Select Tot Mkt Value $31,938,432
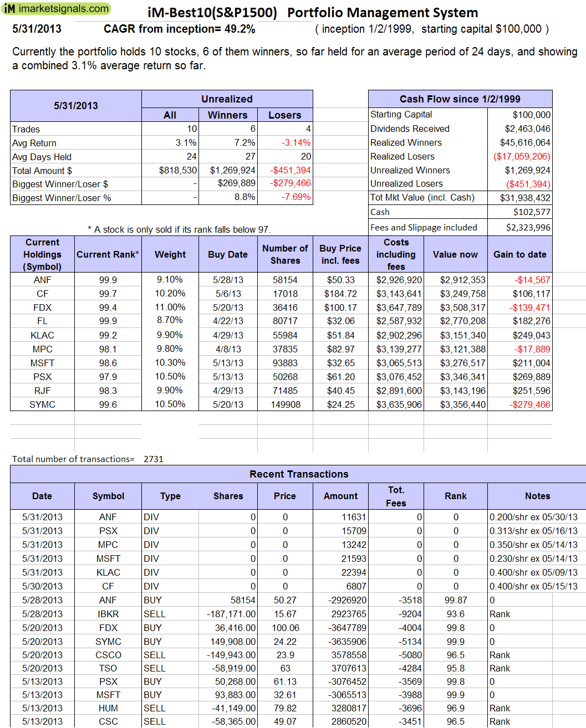The height and width of the screenshot is (728, 586). (525, 198)
